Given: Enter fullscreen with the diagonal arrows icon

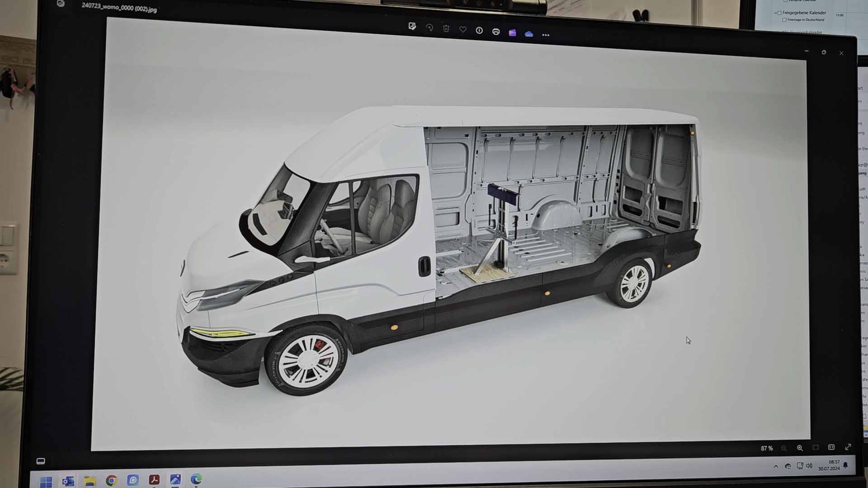Looking at the screenshot, I should 848,446.
